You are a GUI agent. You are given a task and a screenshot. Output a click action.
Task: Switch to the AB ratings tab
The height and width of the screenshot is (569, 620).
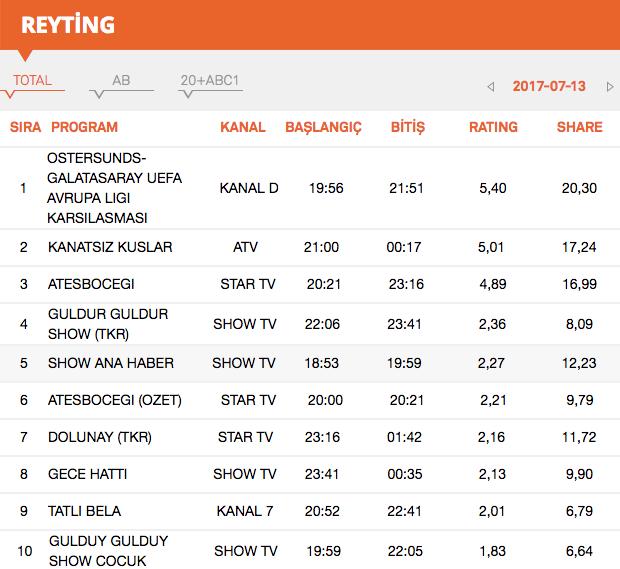(x=121, y=80)
